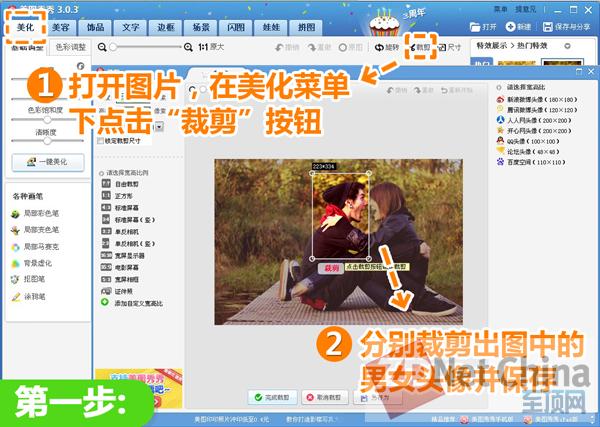The height and width of the screenshot is (427, 600).
Task: Choose the 标准屏幕 landscape ratio option
Action: (x=120, y=208)
